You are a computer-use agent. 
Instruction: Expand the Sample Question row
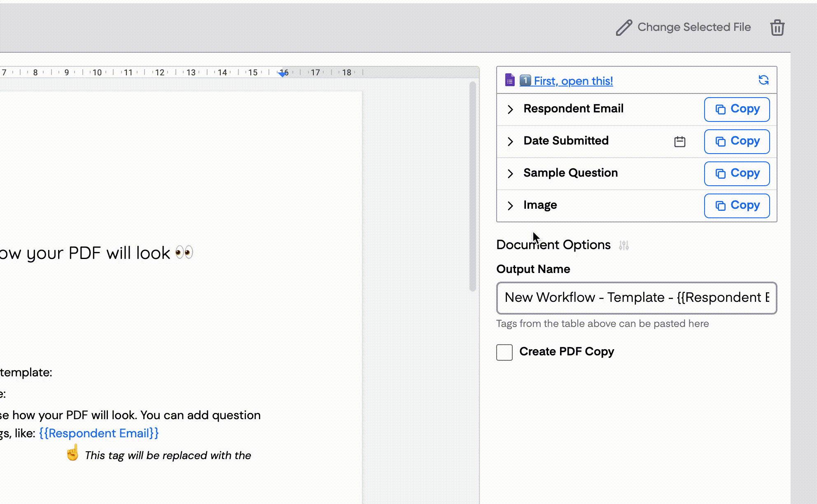pyautogui.click(x=510, y=174)
